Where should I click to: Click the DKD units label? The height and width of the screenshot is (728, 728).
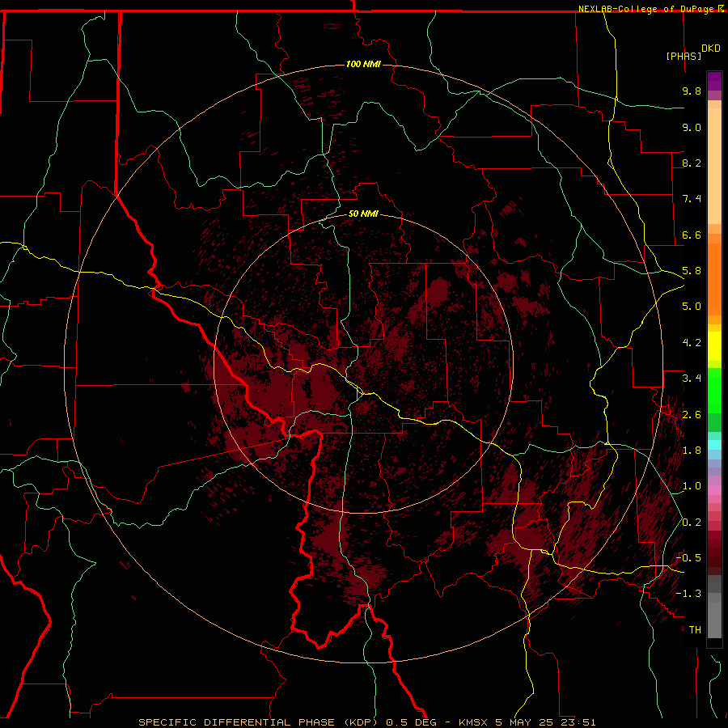point(711,49)
